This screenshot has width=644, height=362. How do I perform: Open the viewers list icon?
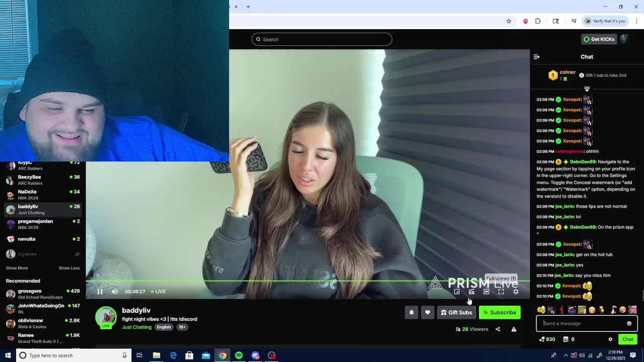pyautogui.click(x=458, y=329)
